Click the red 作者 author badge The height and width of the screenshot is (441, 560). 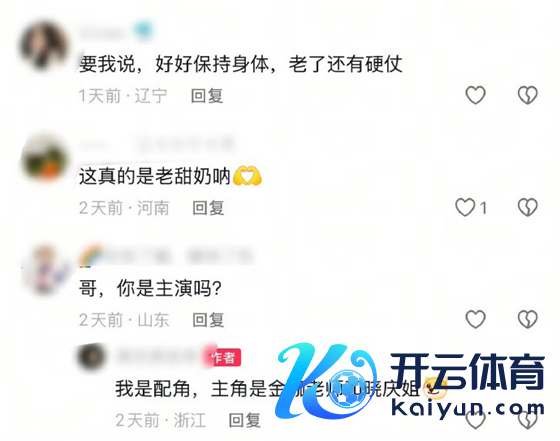(224, 357)
